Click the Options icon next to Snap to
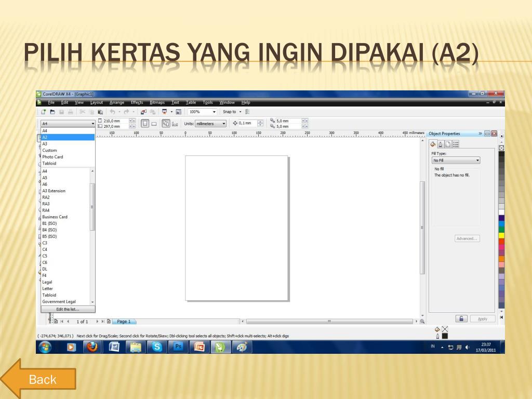 coord(247,112)
